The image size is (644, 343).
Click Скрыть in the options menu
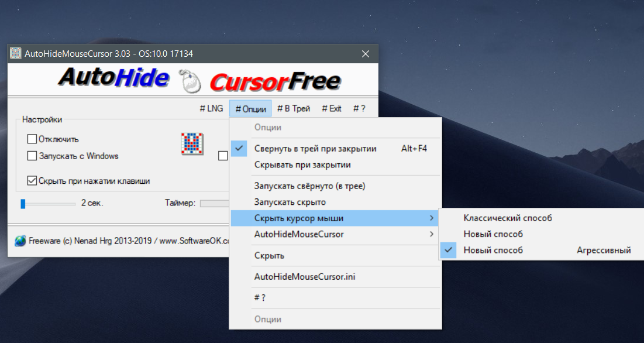pos(335,256)
